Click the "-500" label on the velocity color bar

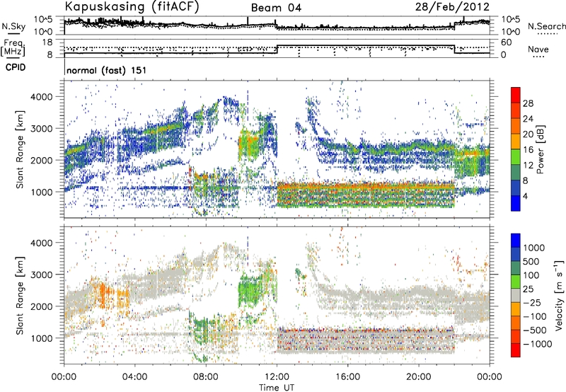pyautogui.click(x=535, y=330)
